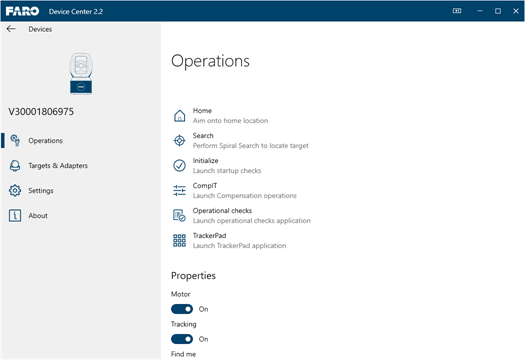
Task: Select the Operations sidebar icon
Action: pyautogui.click(x=15, y=141)
